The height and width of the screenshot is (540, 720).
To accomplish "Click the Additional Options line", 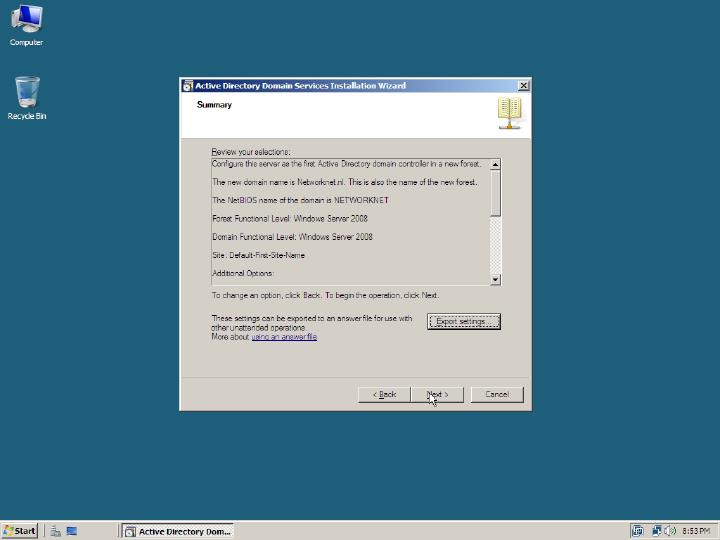I will (x=243, y=273).
